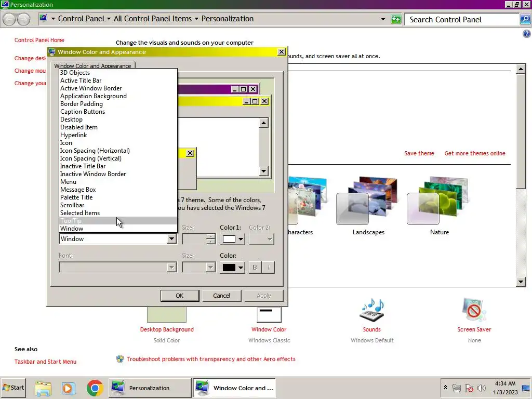Screen dimensions: 532x399
Task: Pick Icon Spacing (Horizontal) entry
Action: [x=118, y=151]
